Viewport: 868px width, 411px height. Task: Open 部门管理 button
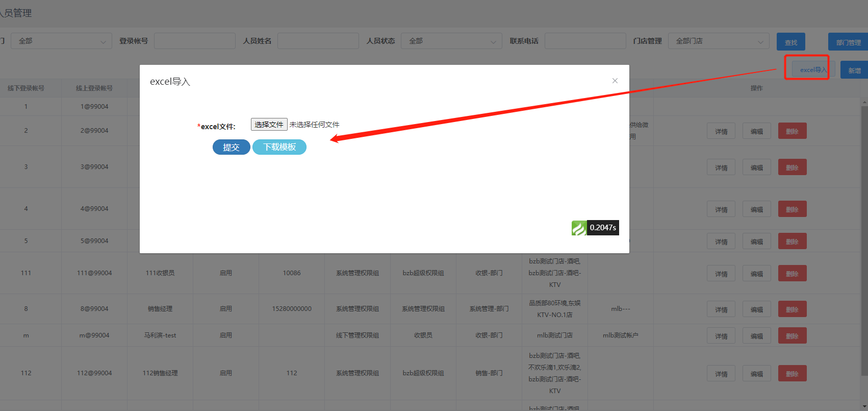[x=848, y=42]
